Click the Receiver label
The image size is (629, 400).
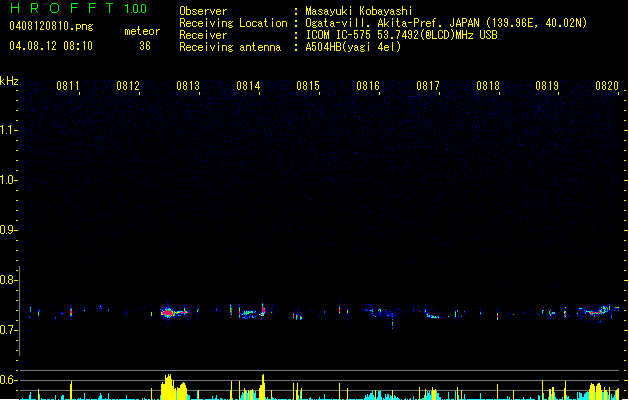point(203,35)
